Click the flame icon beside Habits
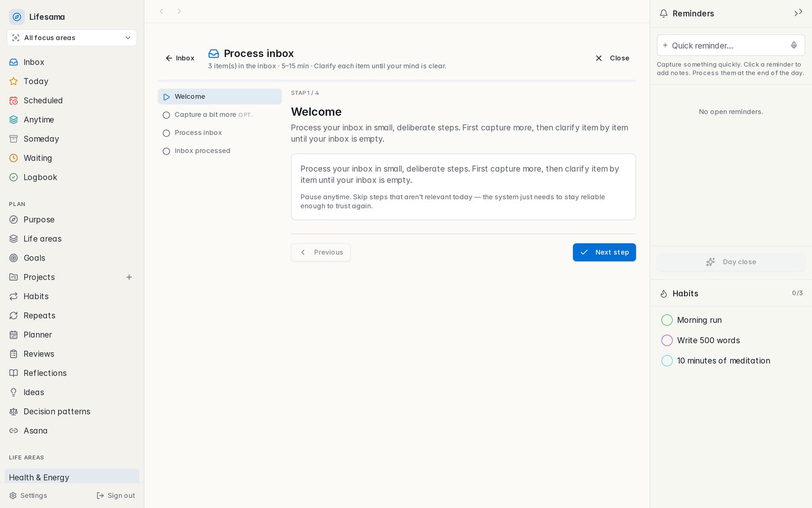Image resolution: width=812 pixels, height=508 pixels. click(x=664, y=294)
